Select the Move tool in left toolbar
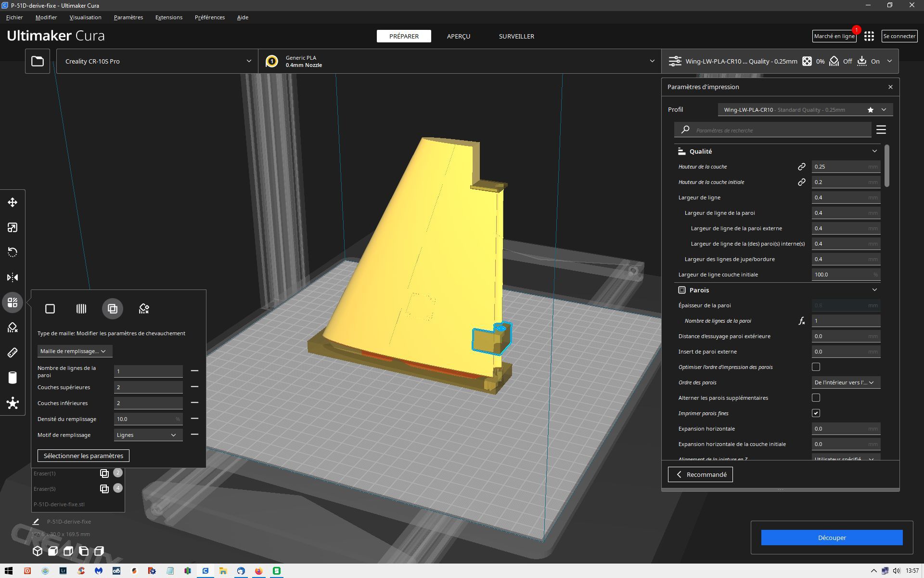The image size is (924, 578). 13,202
